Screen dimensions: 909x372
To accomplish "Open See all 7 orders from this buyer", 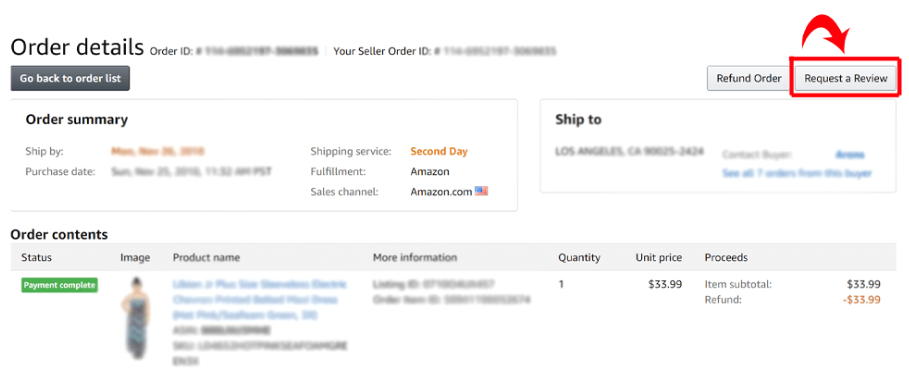I will coord(797,173).
